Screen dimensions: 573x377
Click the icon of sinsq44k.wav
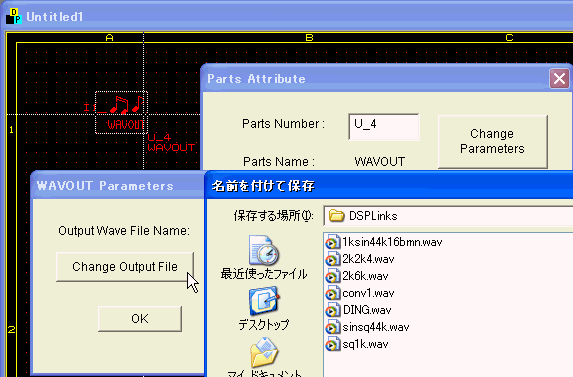tap(332, 327)
